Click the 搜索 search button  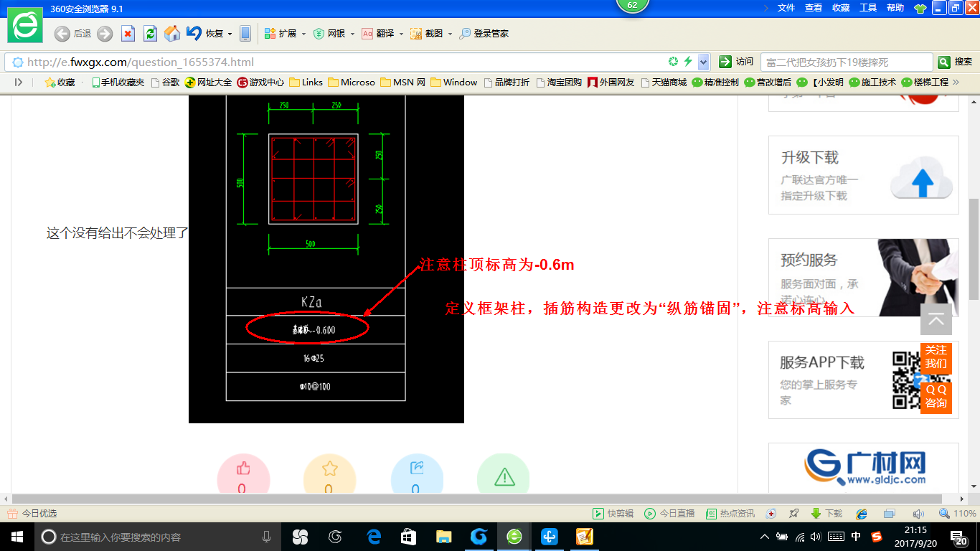coord(956,62)
